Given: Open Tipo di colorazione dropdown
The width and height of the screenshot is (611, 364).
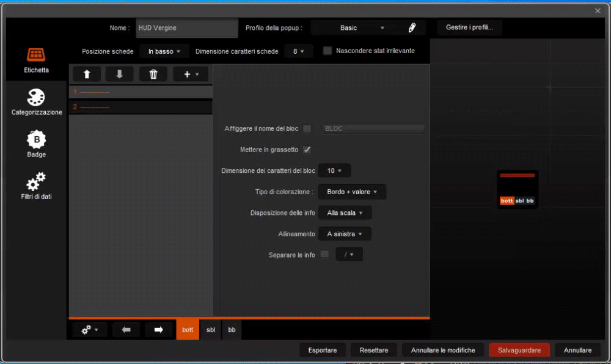Looking at the screenshot, I should coord(352,192).
